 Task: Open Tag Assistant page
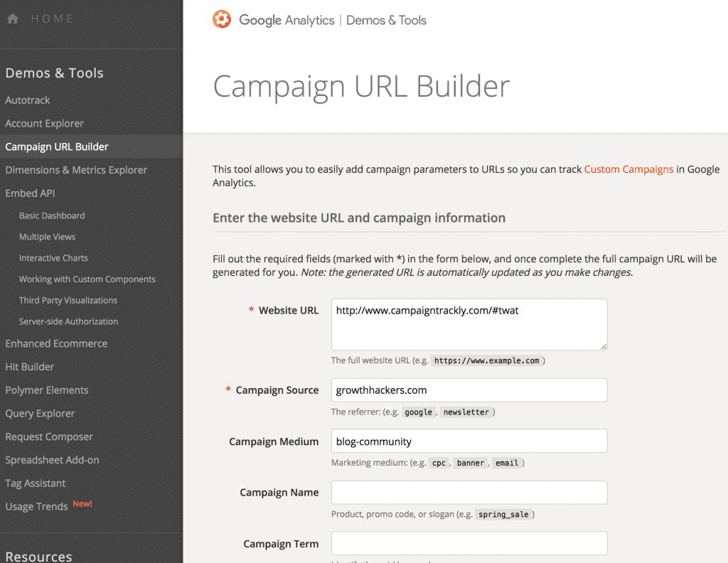click(36, 483)
